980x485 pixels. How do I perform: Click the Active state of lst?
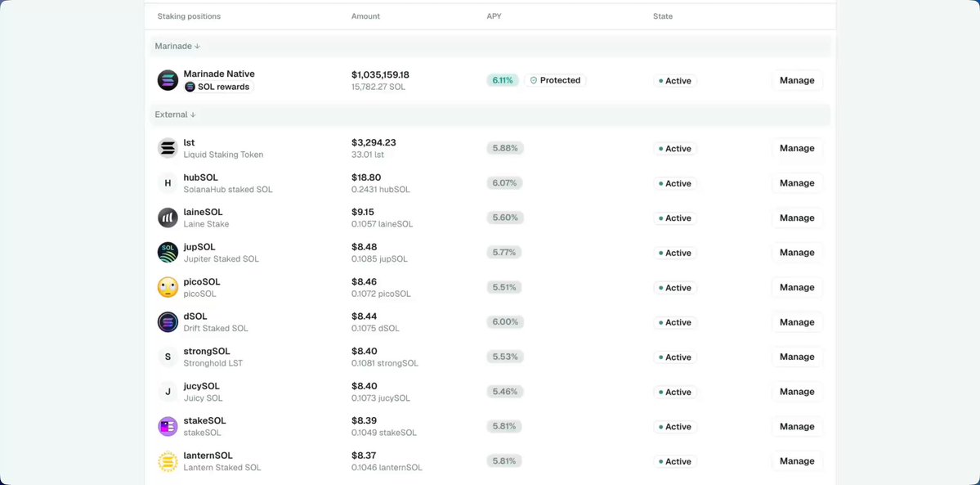675,149
